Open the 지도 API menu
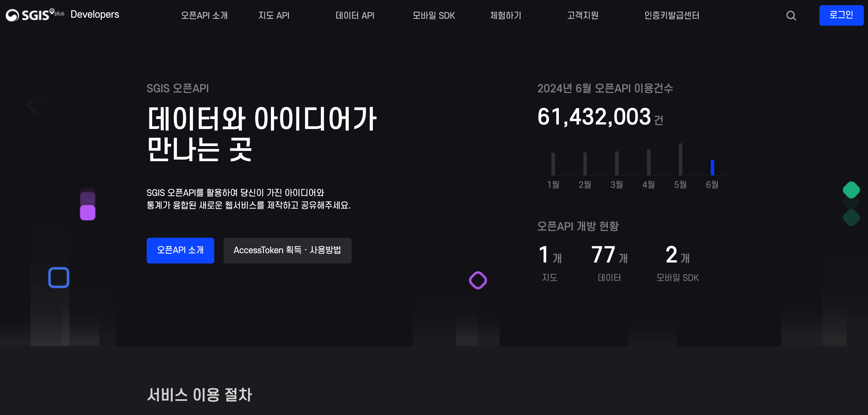 pyautogui.click(x=273, y=15)
